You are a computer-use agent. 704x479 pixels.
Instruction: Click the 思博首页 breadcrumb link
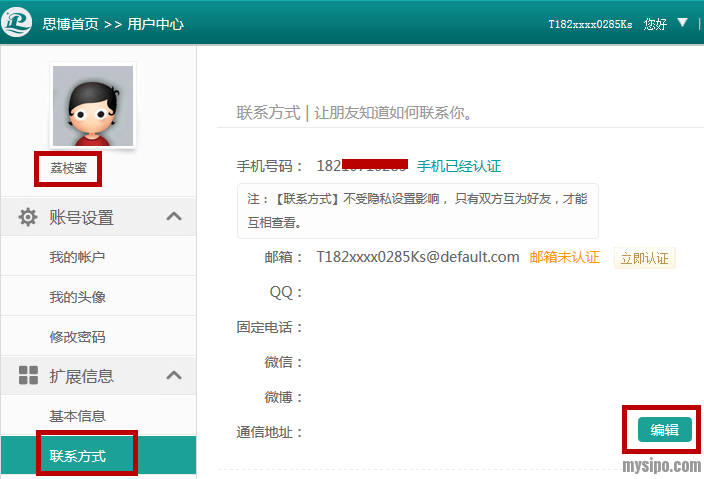[70, 24]
